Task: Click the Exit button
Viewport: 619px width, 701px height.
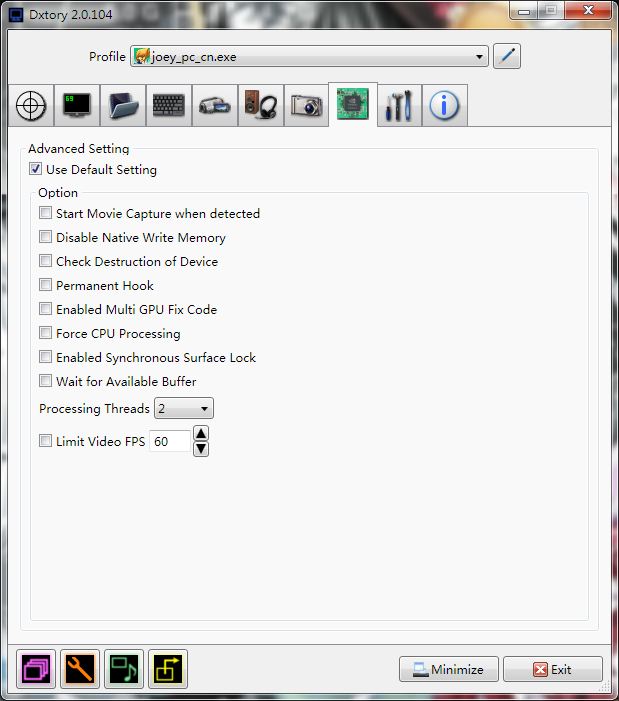Action: (x=553, y=669)
